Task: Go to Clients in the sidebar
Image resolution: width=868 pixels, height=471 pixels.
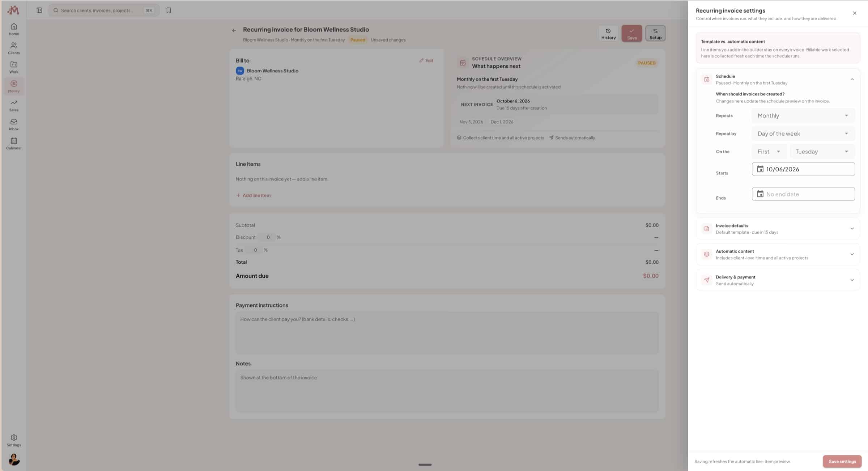Action: [14, 48]
